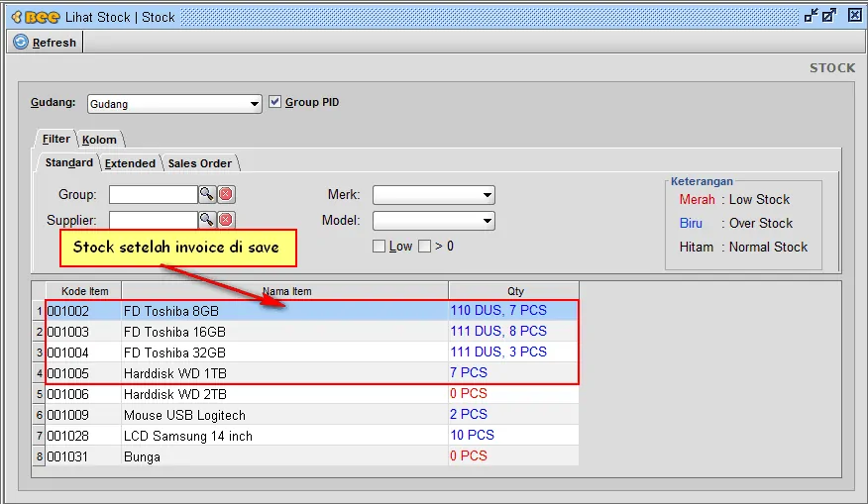Image resolution: width=868 pixels, height=504 pixels.
Task: Open the Gudang dropdown
Action: click(x=174, y=104)
